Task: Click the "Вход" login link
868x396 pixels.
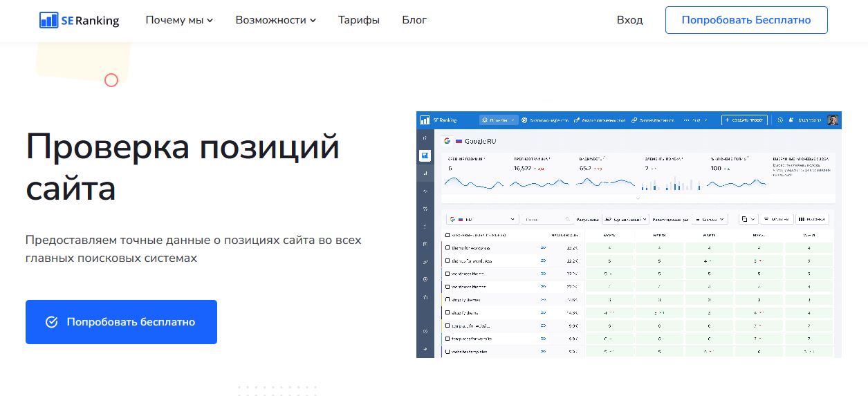Action: coord(629,20)
